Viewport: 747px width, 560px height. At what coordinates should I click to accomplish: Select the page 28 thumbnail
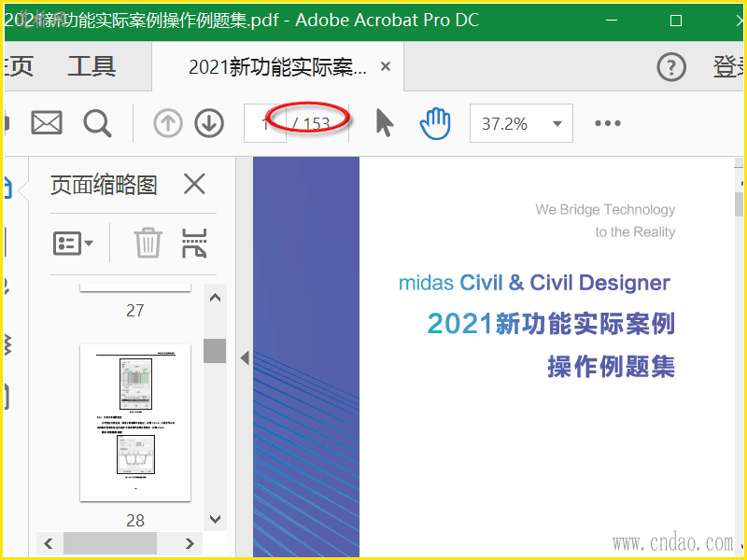(x=135, y=423)
